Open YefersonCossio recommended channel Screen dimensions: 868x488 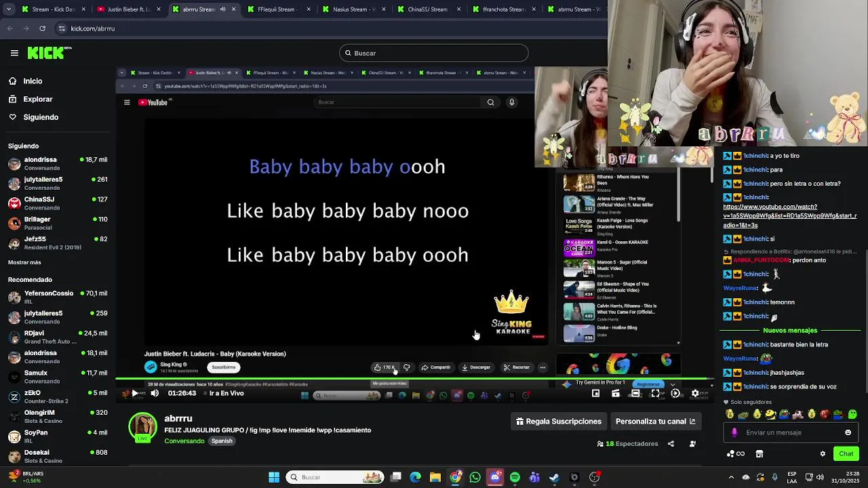point(58,297)
